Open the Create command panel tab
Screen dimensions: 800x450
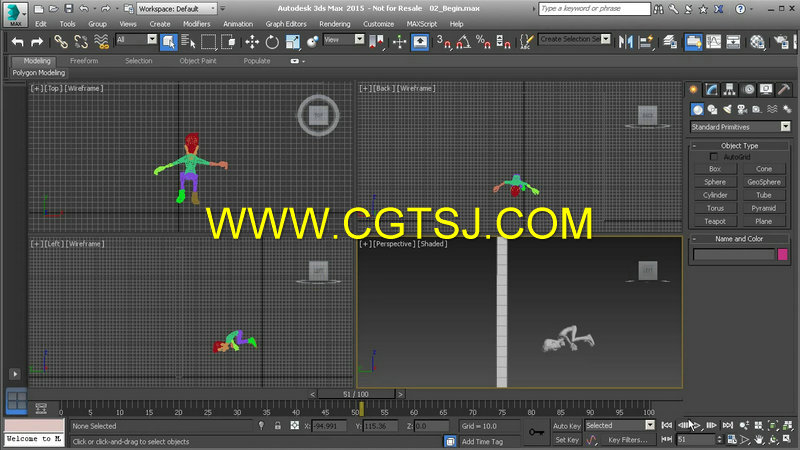[x=693, y=89]
